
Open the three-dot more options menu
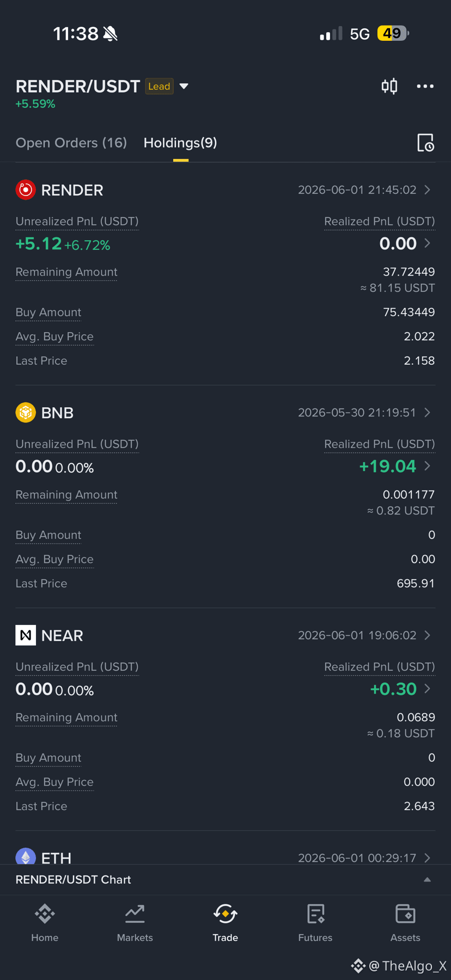point(425,86)
